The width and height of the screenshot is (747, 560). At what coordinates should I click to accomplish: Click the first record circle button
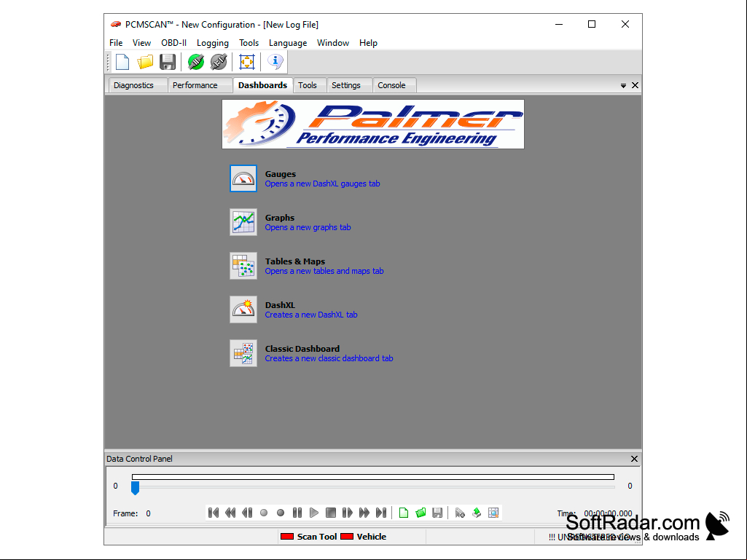(x=264, y=513)
